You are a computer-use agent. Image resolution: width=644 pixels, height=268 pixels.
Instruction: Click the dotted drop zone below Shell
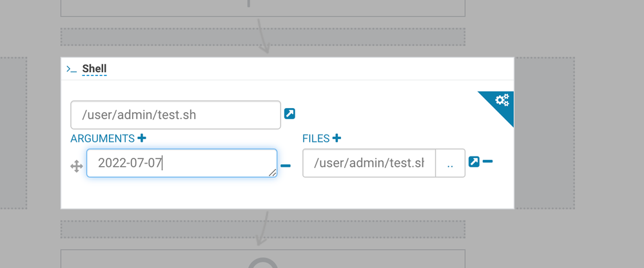point(263,229)
